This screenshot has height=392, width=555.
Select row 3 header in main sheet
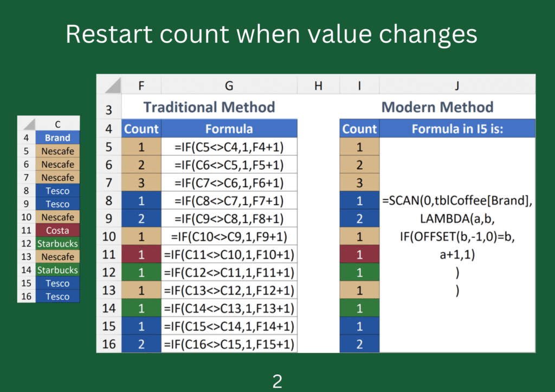[108, 110]
